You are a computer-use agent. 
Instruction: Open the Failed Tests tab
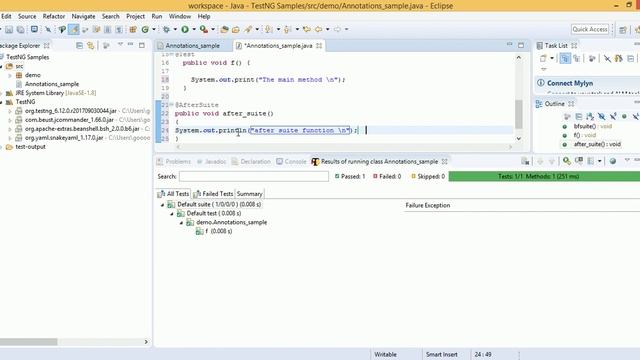coord(213,194)
